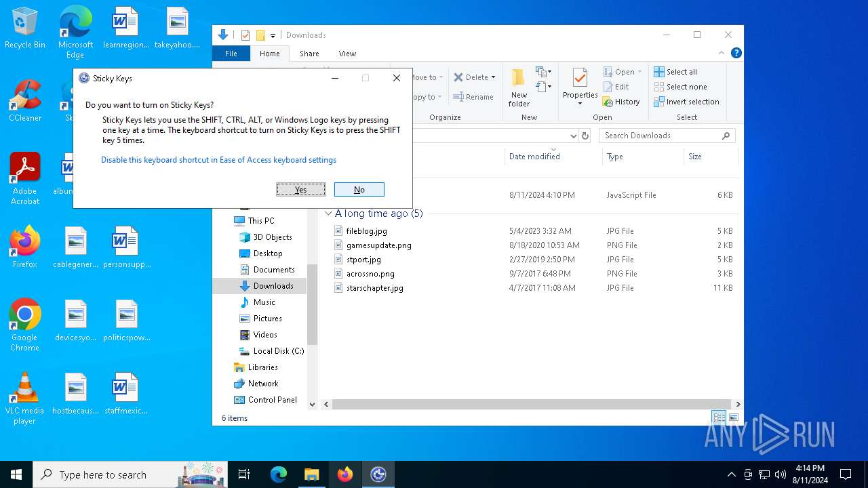Screen dimensions: 868x488
Task: Select fileblog.jpg file
Action: [x=366, y=231]
